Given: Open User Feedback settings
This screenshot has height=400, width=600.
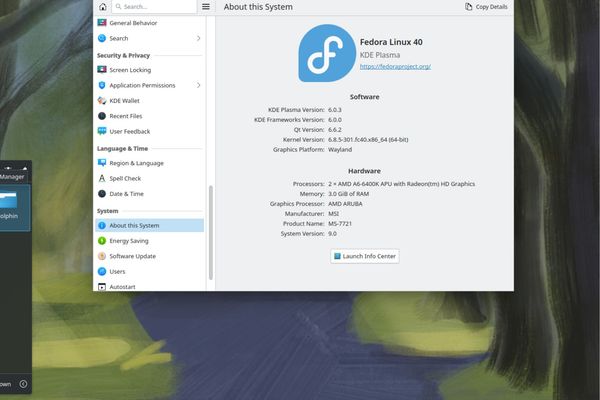Looking at the screenshot, I should (149, 131).
